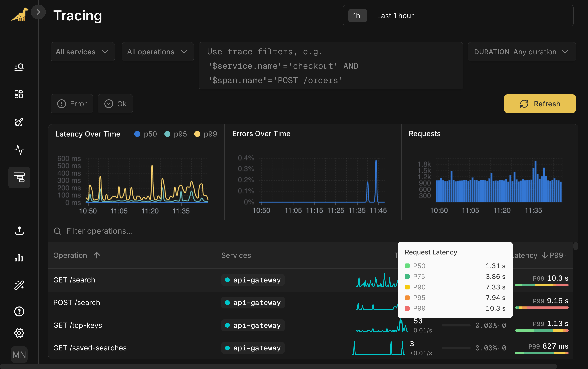Sort by Latency P99 column header
The image size is (588, 369).
point(540,255)
